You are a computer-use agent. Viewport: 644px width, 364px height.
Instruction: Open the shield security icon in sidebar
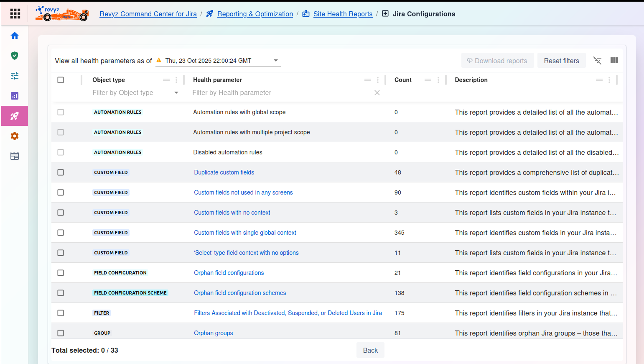pos(15,56)
